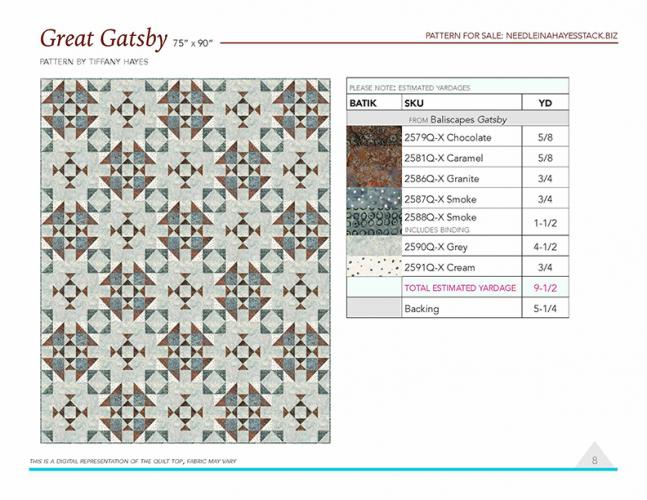Click the dotted 2587Q-X Smoke swatch
Screen dimensions: 647x500
point(373,199)
